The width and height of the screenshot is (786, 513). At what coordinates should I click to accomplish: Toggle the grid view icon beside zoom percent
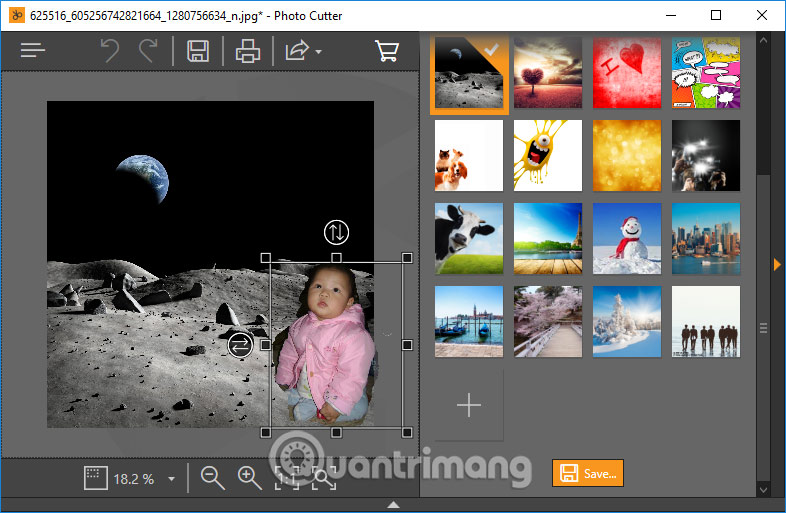click(x=95, y=478)
